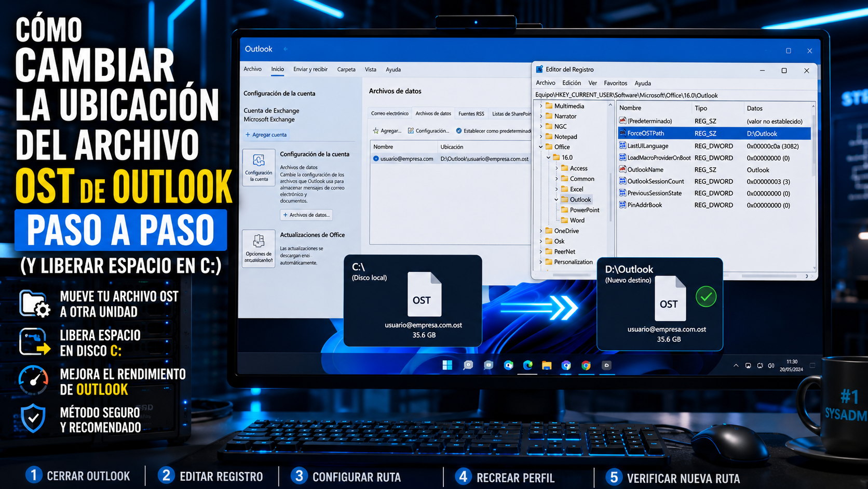Expand the OneDrive registry key
The width and height of the screenshot is (868, 489).
click(541, 231)
